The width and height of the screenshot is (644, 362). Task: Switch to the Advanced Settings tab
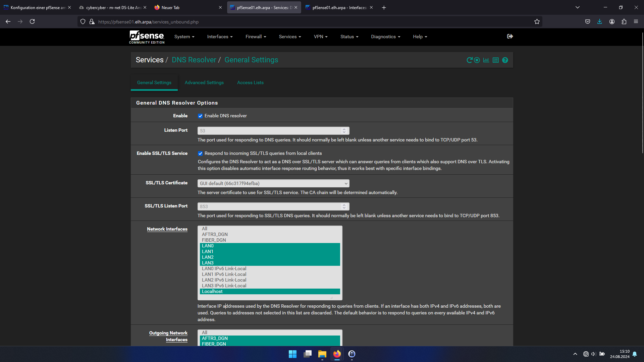pyautogui.click(x=204, y=82)
